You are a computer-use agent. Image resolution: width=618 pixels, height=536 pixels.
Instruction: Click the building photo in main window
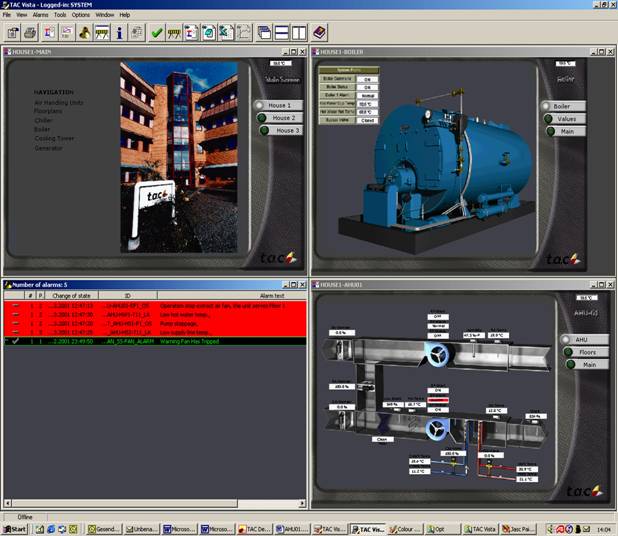coord(179,156)
